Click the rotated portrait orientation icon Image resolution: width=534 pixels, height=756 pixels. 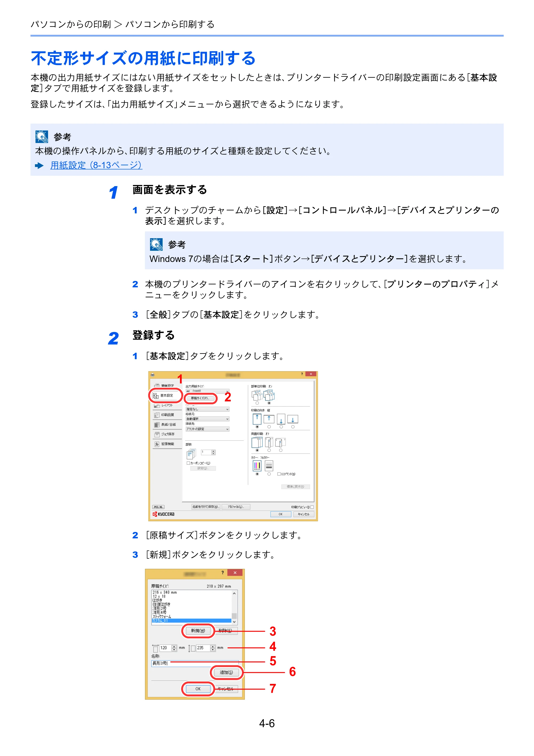click(281, 419)
